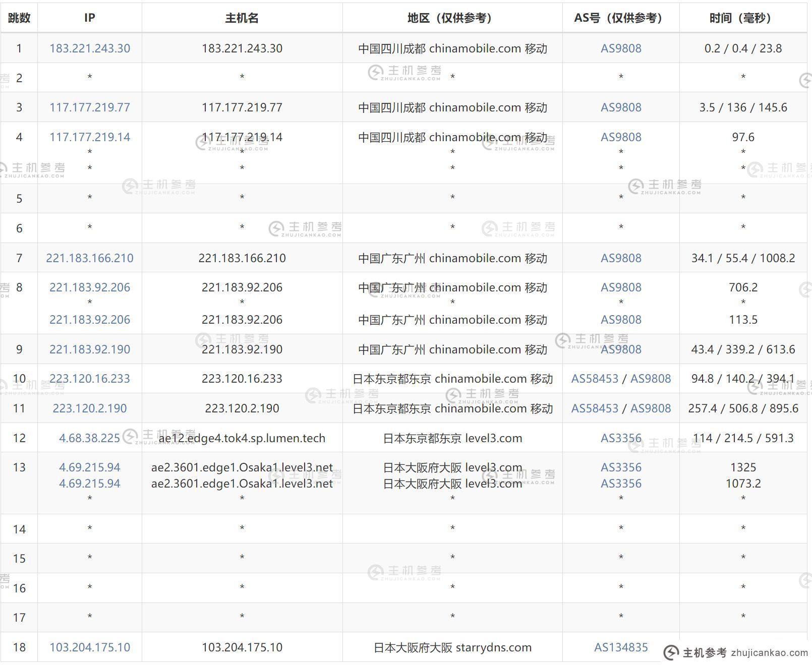The height and width of the screenshot is (665, 812).
Task: Open IP-column link 117.177.219.77 in hop 3
Action: coord(90,107)
